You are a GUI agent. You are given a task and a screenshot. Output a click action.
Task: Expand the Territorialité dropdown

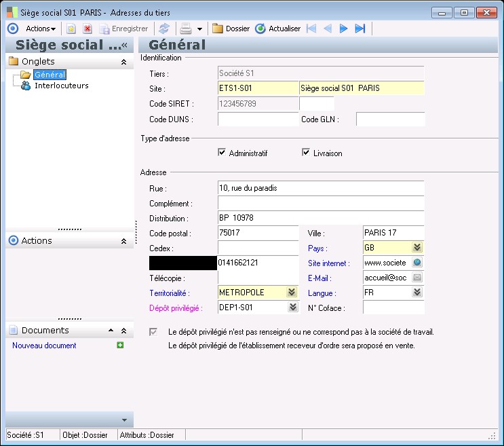(x=292, y=293)
